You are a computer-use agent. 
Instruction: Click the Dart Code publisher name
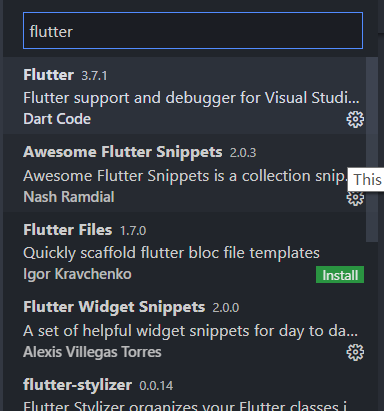pyautogui.click(x=57, y=119)
